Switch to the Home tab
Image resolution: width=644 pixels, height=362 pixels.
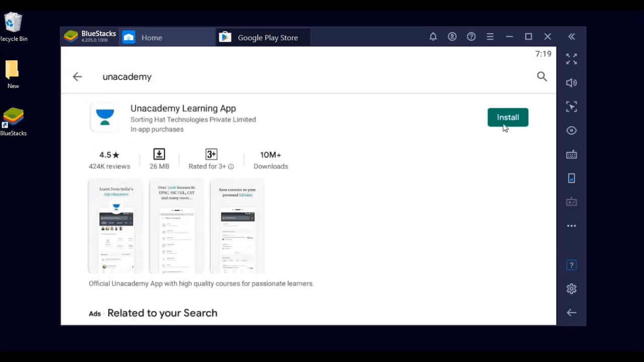[x=151, y=38]
